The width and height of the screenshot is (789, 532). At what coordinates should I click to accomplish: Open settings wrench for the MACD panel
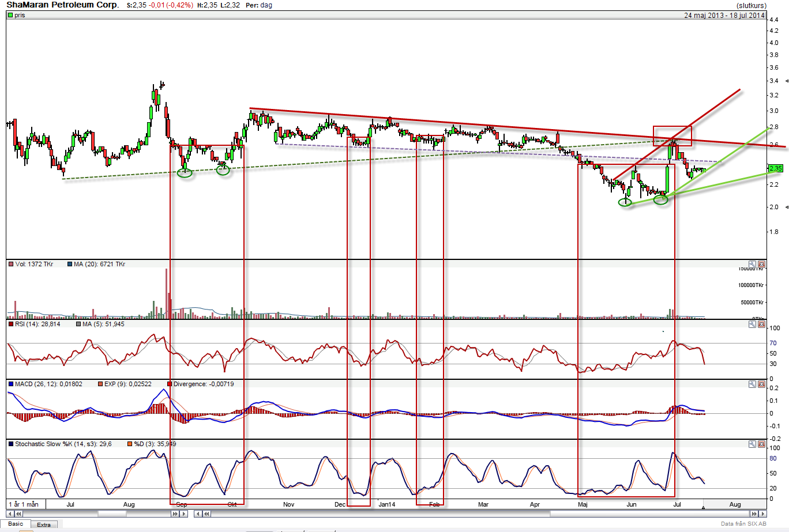point(752,384)
